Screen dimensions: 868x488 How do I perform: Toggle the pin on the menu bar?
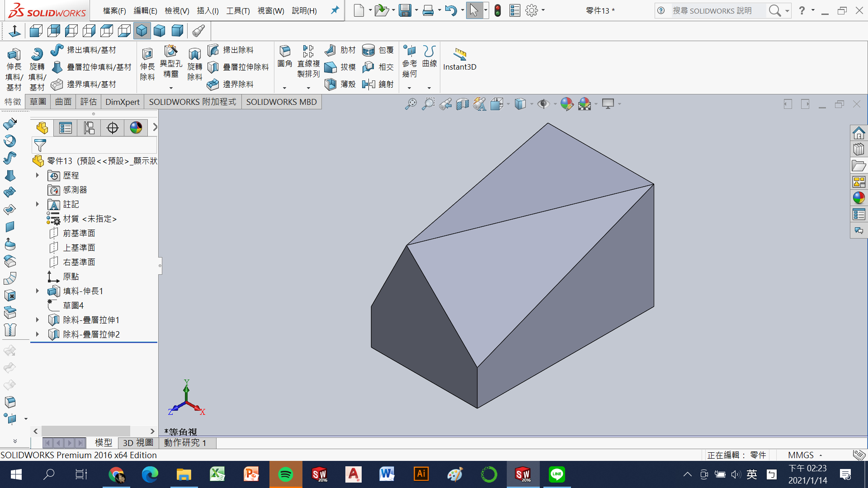335,10
